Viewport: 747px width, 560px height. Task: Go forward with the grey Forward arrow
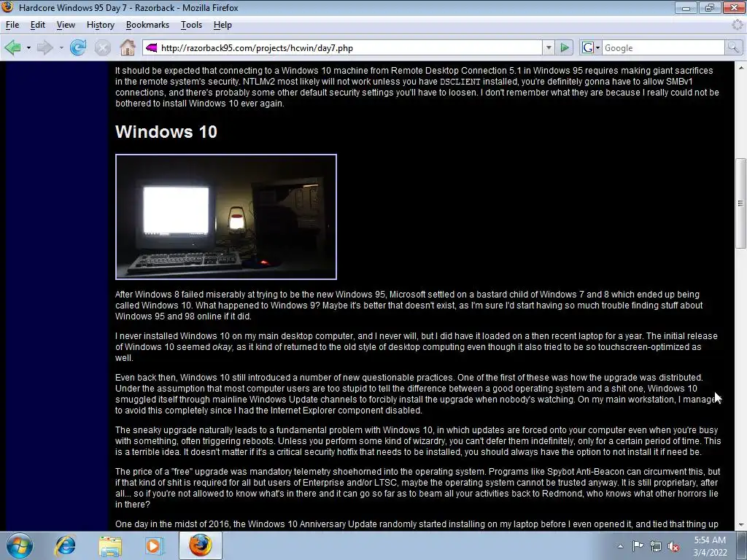pyautogui.click(x=45, y=47)
